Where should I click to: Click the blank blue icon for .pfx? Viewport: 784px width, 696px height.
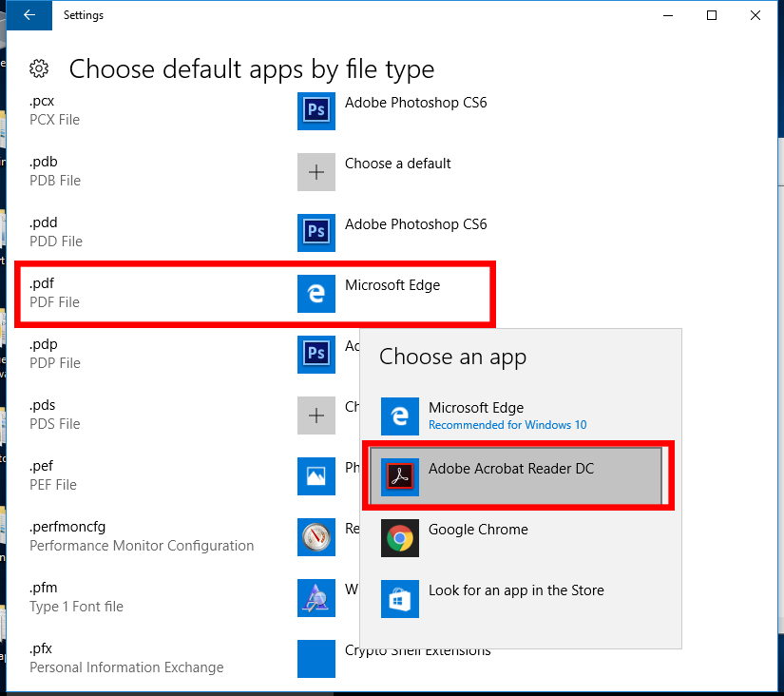(316, 659)
